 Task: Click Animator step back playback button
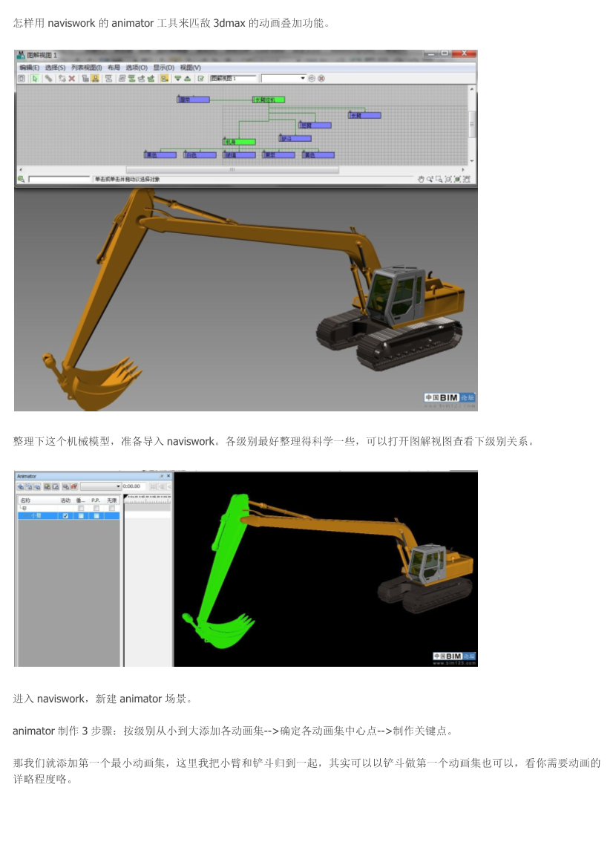tap(162, 486)
